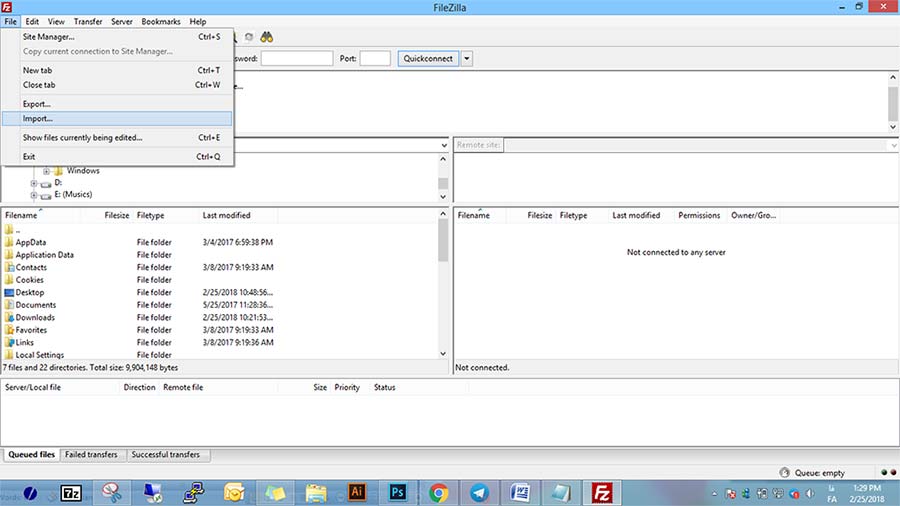Open Snipping Tool from the taskbar
The height and width of the screenshot is (506, 900).
click(112, 493)
